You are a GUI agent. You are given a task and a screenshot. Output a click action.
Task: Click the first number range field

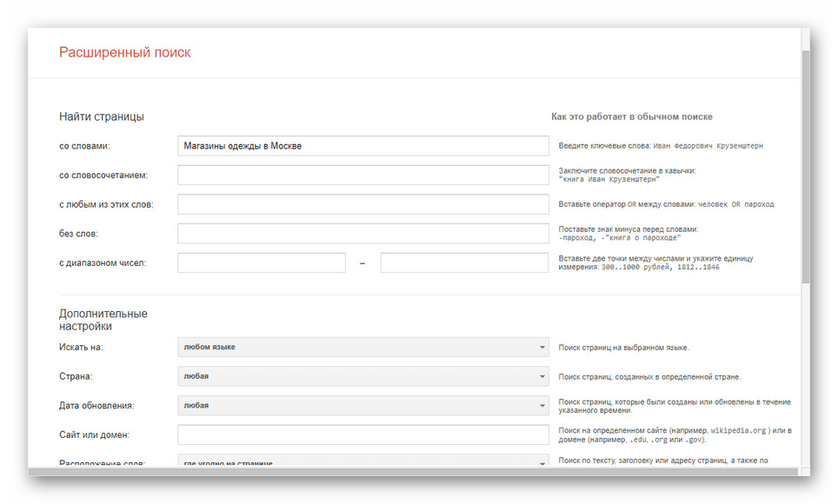click(262, 263)
